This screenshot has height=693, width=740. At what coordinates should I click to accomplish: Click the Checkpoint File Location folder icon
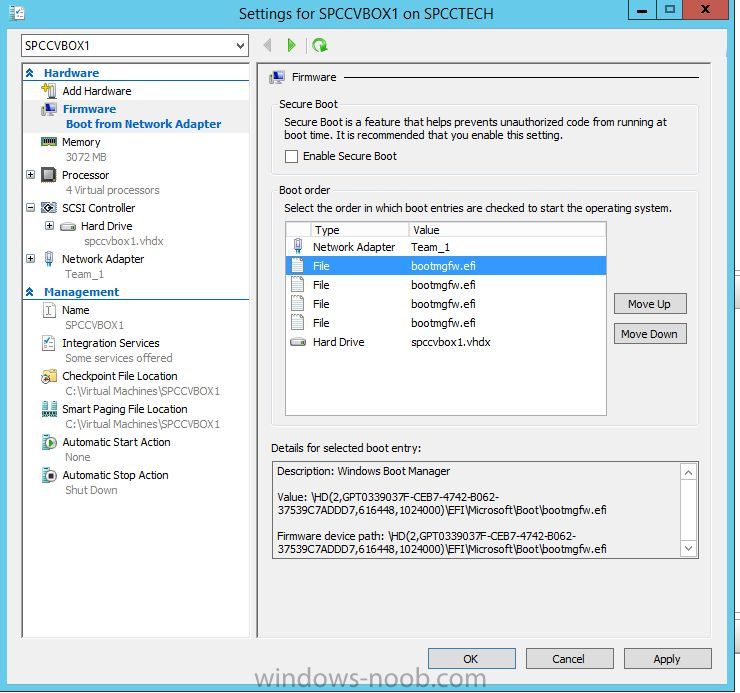pyautogui.click(x=49, y=376)
